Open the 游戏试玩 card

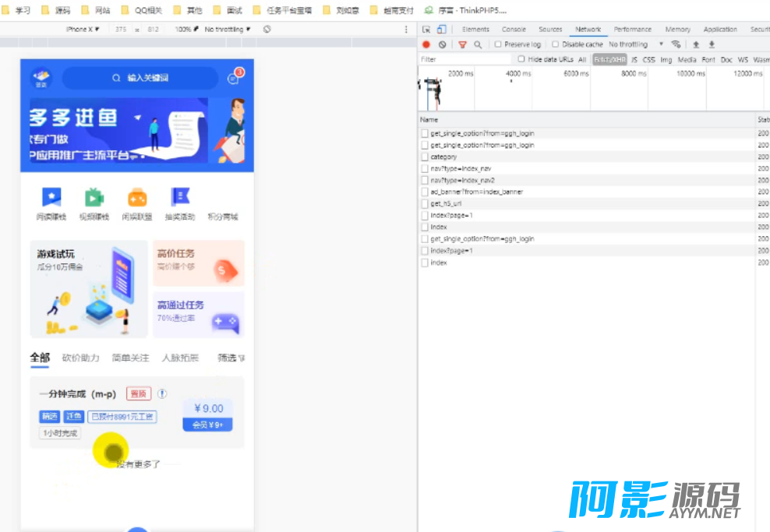pos(89,288)
